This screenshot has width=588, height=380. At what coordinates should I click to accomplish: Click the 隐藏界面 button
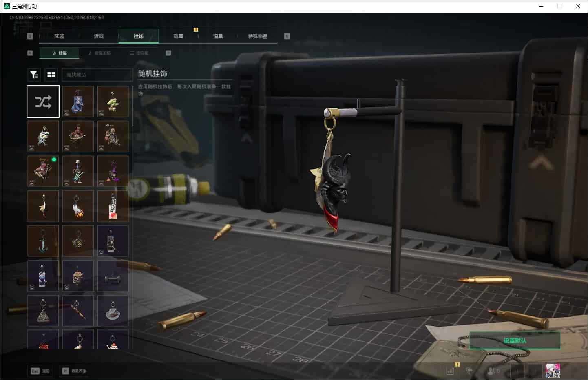pos(75,371)
